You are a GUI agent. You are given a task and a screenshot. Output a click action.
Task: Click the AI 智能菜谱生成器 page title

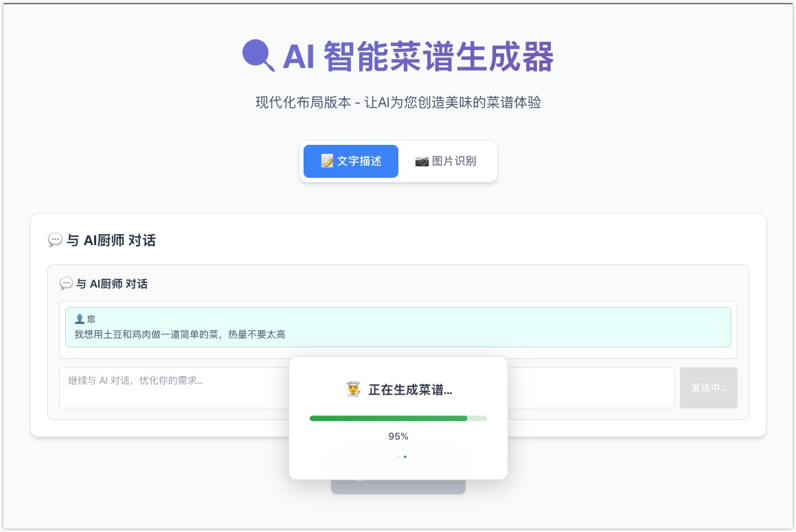pos(418,56)
